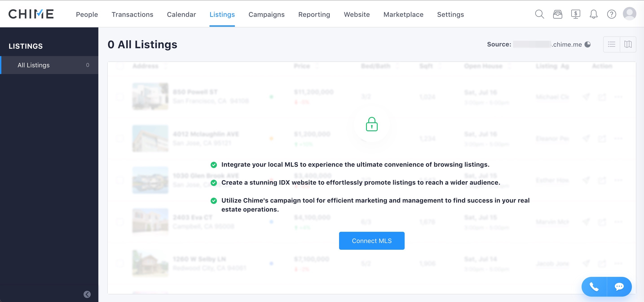Switch to list view
Screen dimensions: 644x302
click(611, 44)
